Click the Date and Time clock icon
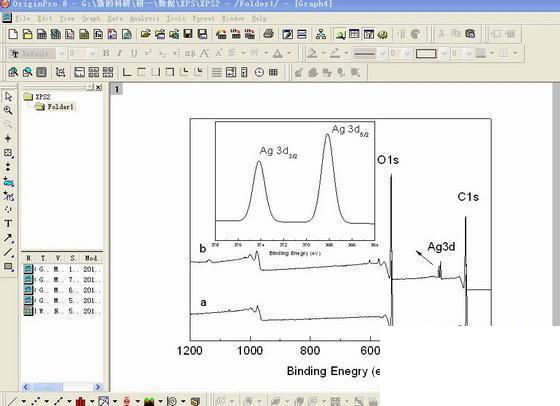This screenshot has width=560, height=406. [x=259, y=72]
